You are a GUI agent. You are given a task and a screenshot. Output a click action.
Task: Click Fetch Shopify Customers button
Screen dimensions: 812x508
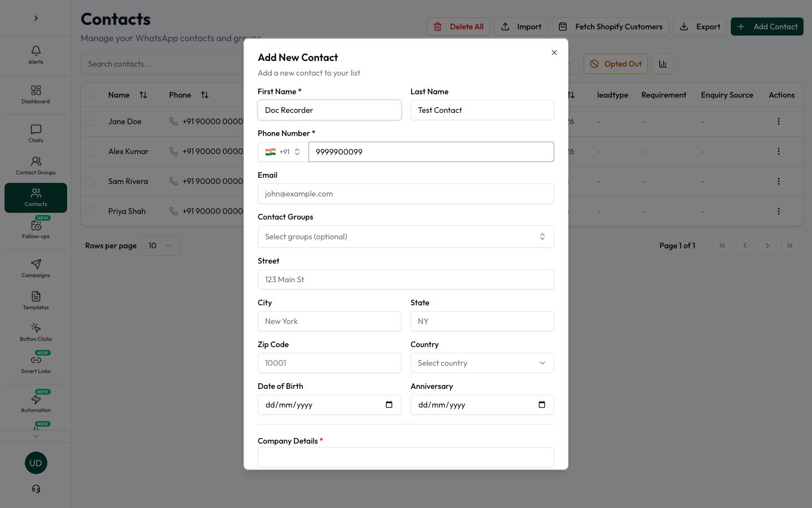tap(610, 27)
